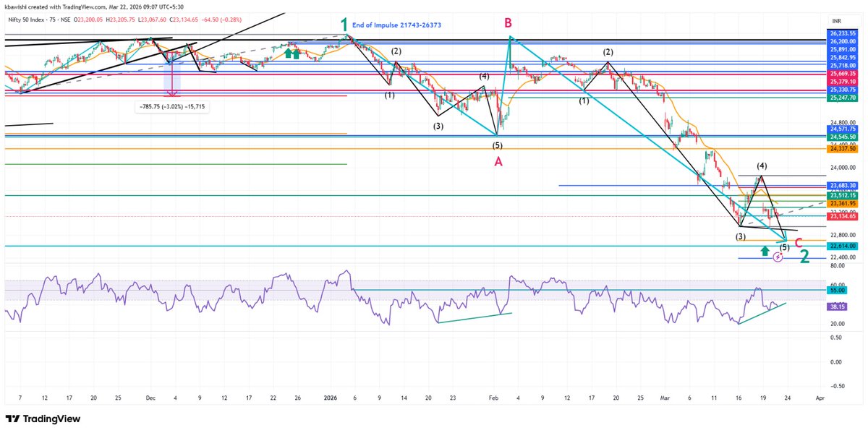The image size is (868, 433).
Task: Click the Feb label on time axis
Action: [494, 398]
